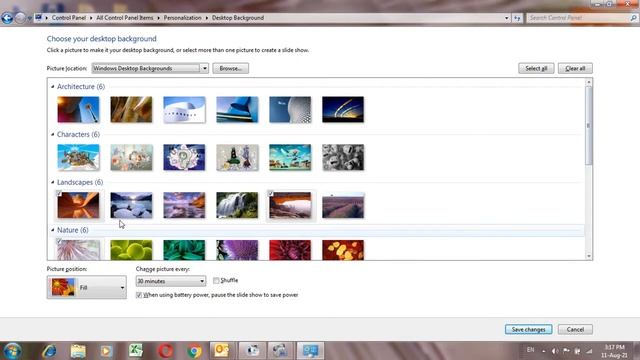
Task: Select the lavender field Landscapes wallpaper
Action: [343, 205]
